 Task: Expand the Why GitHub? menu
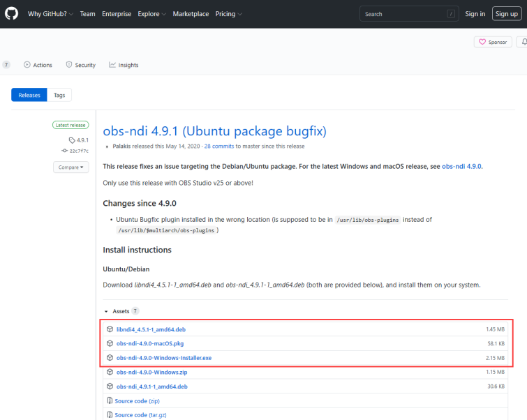(50, 14)
